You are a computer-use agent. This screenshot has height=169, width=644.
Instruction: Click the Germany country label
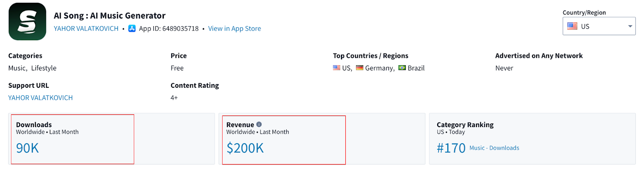380,68
